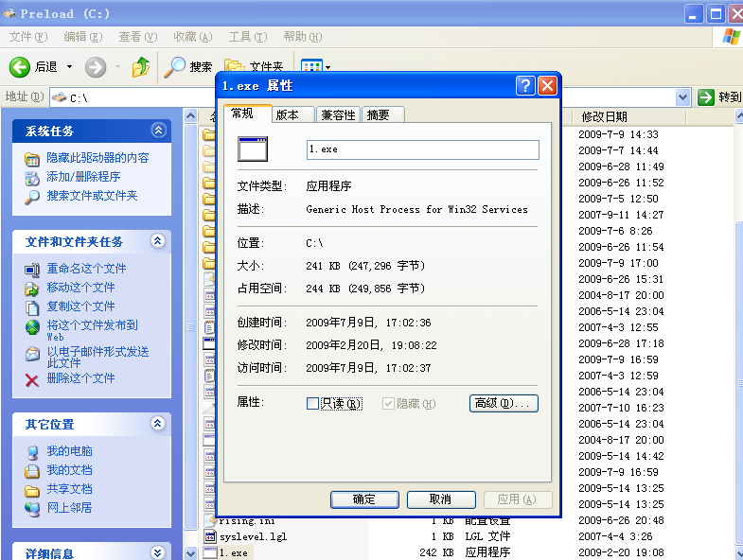The image size is (743, 560).
Task: Open the Views dropdown arrow
Action: [x=327, y=67]
